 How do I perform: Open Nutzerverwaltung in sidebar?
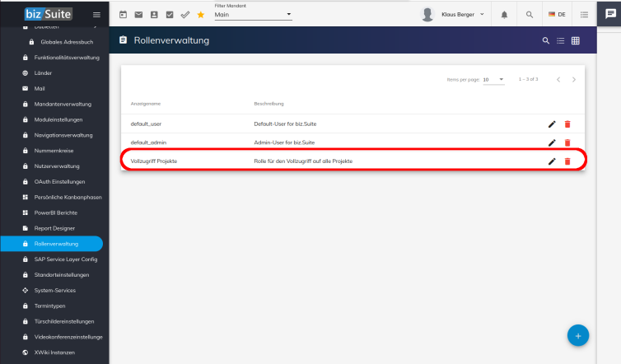click(x=57, y=166)
